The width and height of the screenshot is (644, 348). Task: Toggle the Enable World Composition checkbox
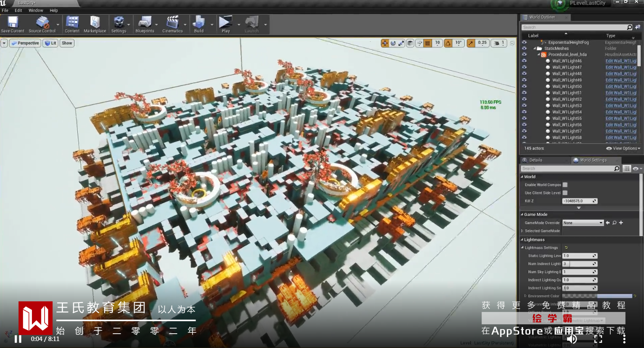tap(565, 185)
